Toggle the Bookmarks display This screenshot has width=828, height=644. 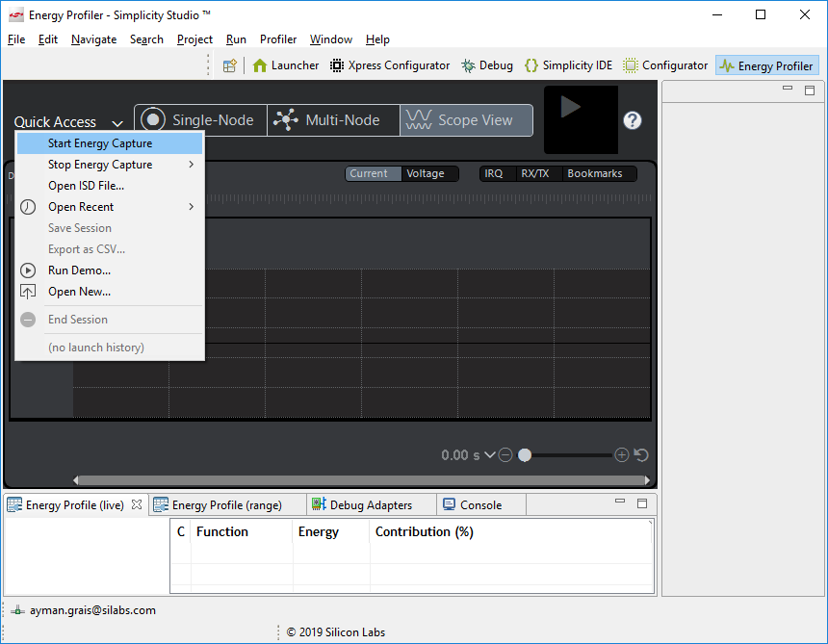pyautogui.click(x=599, y=173)
